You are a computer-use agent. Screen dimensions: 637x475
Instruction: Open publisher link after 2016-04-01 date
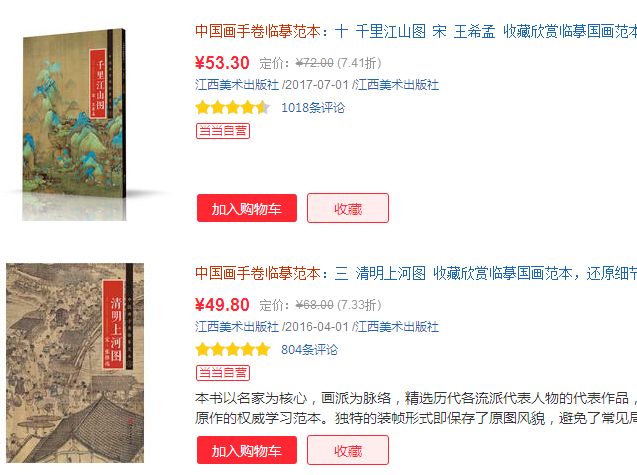[397, 327]
